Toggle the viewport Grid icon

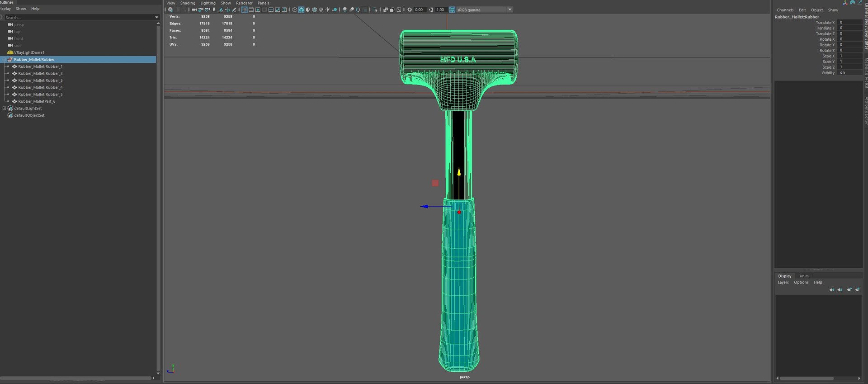[x=245, y=9]
